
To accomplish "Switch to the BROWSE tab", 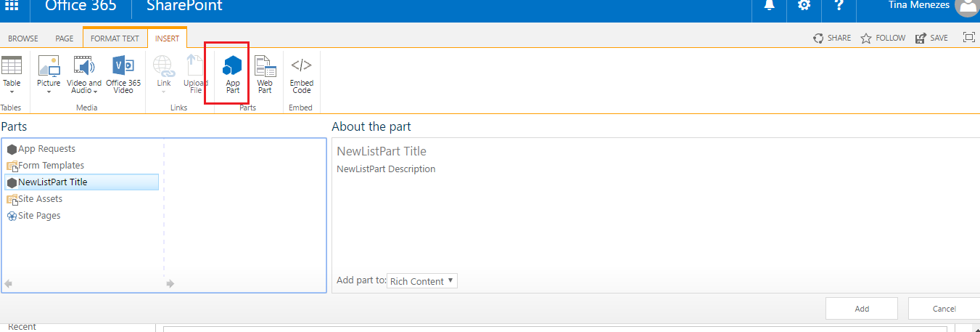I will [23, 39].
